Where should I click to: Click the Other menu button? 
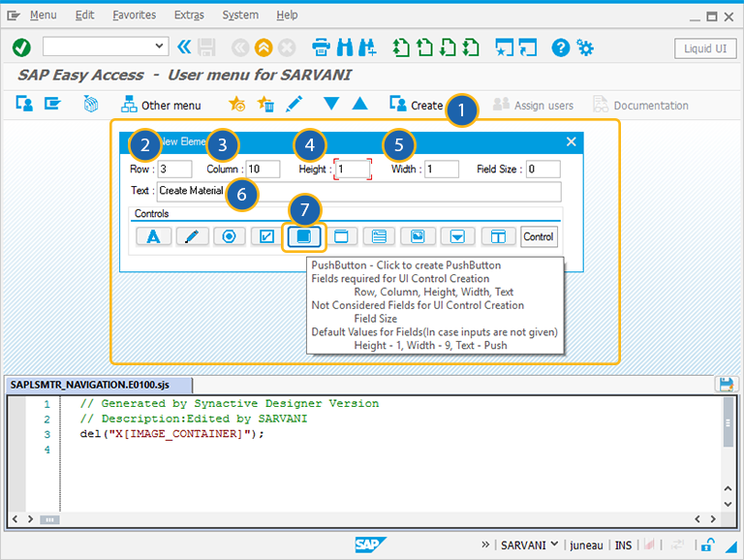161,105
